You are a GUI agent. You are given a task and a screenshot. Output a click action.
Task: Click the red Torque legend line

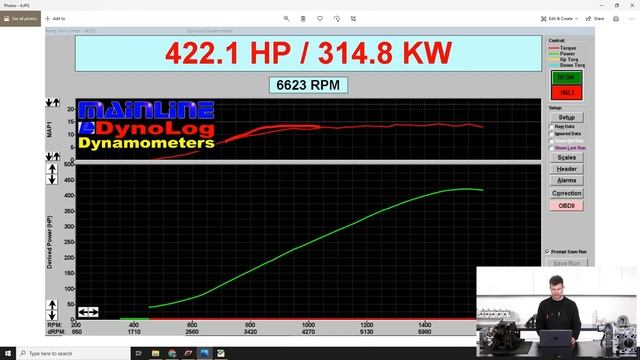click(554, 48)
